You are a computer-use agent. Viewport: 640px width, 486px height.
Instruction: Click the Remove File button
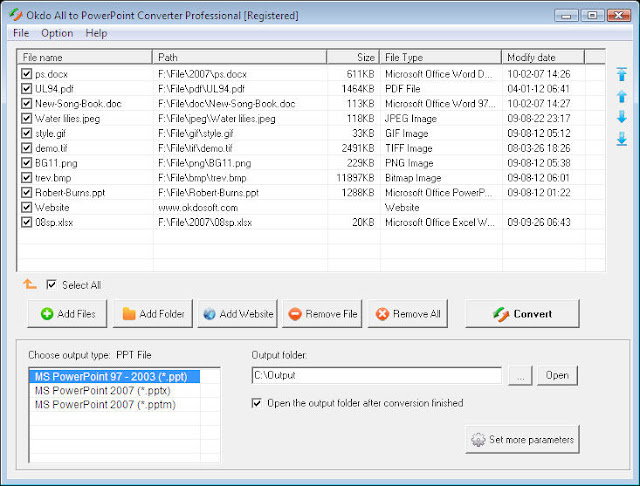[x=322, y=314]
